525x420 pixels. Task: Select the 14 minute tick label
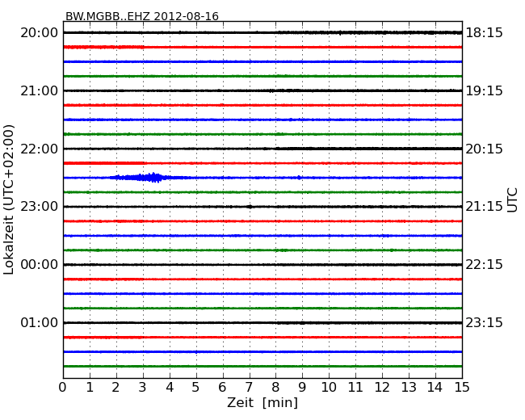435,387
